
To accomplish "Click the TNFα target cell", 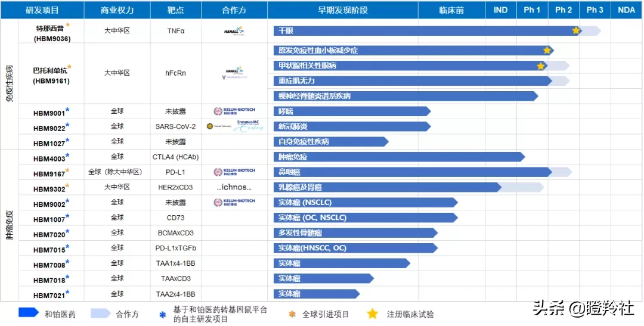I will pos(176,31).
